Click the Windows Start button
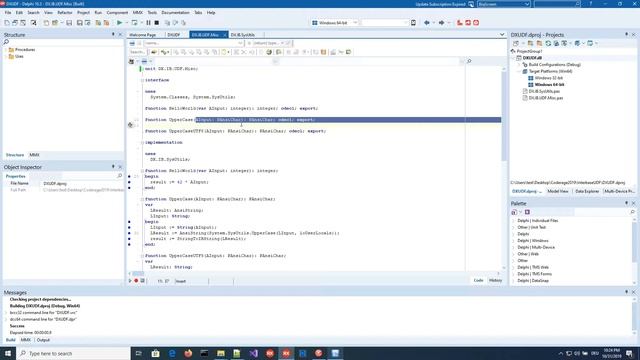640x360 pixels. [8, 353]
